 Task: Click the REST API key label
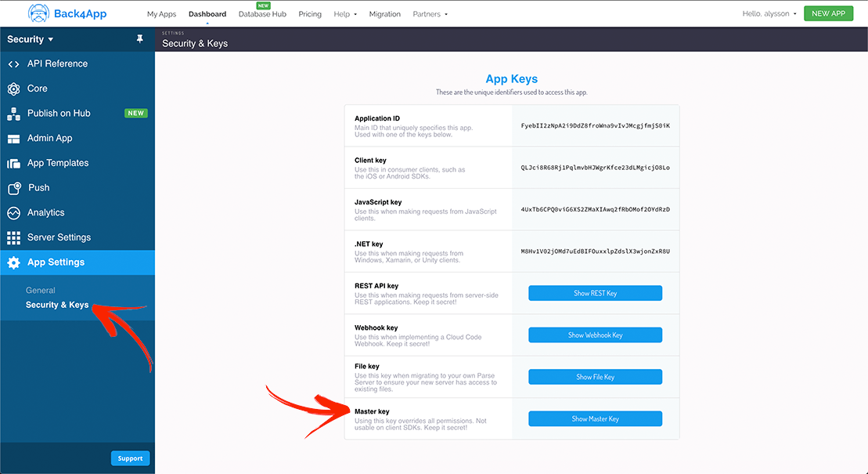point(376,286)
